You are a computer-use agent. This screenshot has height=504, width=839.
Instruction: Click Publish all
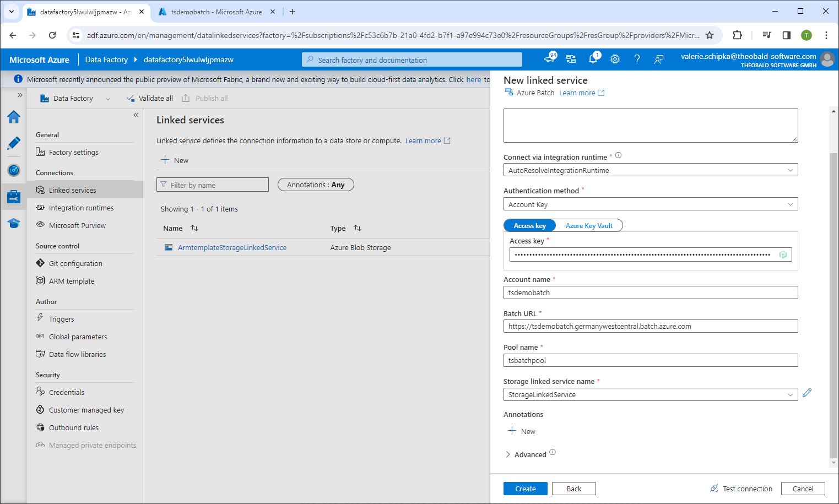click(205, 98)
